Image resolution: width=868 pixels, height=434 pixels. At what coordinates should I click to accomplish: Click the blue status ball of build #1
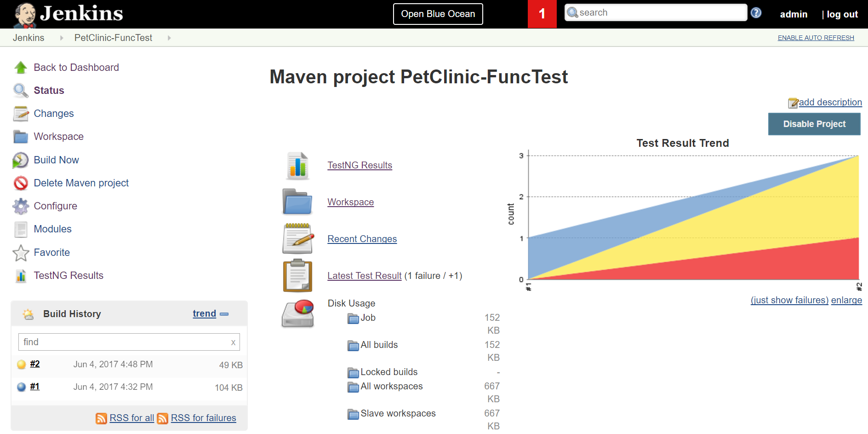tap(21, 387)
